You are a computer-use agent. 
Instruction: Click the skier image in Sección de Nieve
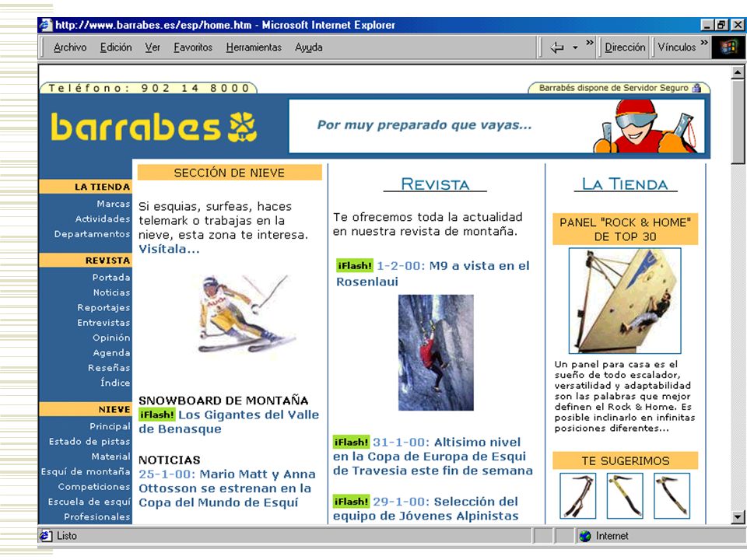tap(247, 313)
